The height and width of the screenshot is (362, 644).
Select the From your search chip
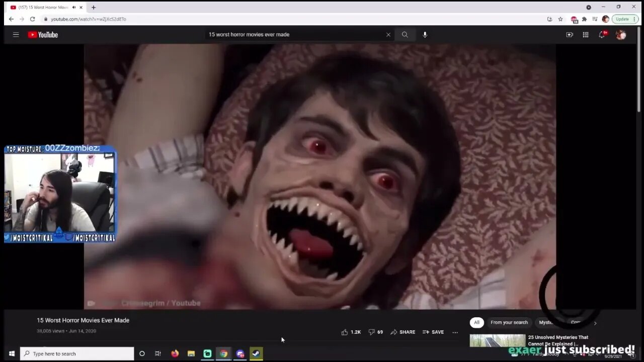pyautogui.click(x=509, y=322)
